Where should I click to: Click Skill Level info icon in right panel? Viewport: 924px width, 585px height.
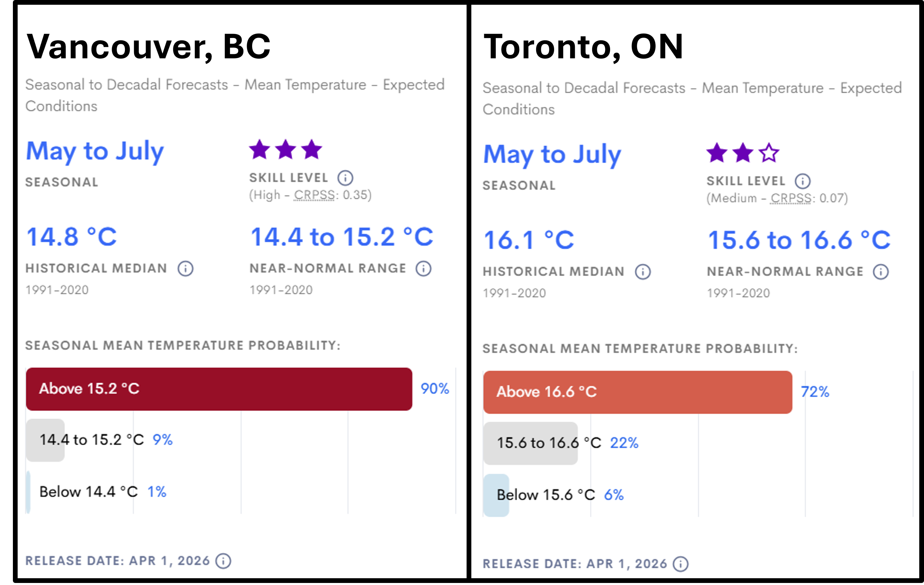pyautogui.click(x=803, y=181)
